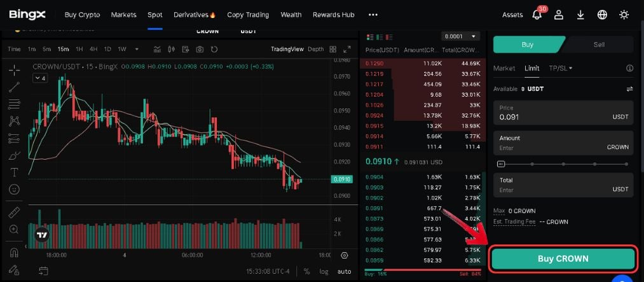Open chart settings gear icon

[345, 255]
